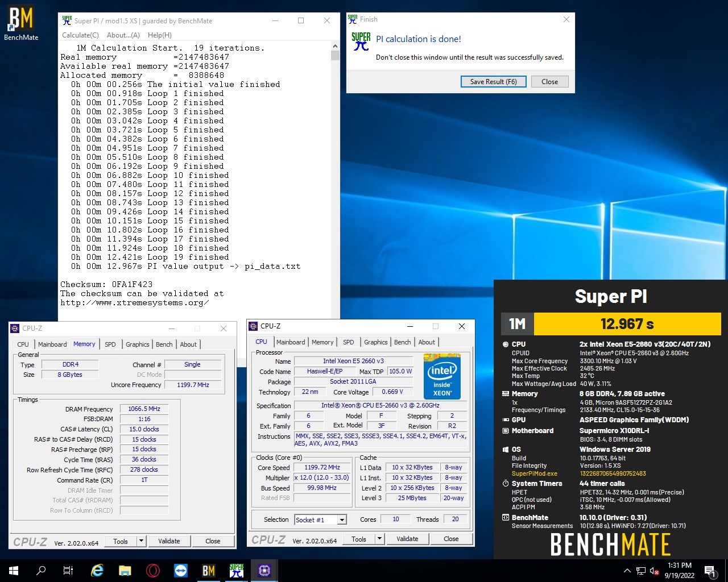Select Memory tab in front CPU-Z window
This screenshot has height=582, width=728.
(322, 342)
